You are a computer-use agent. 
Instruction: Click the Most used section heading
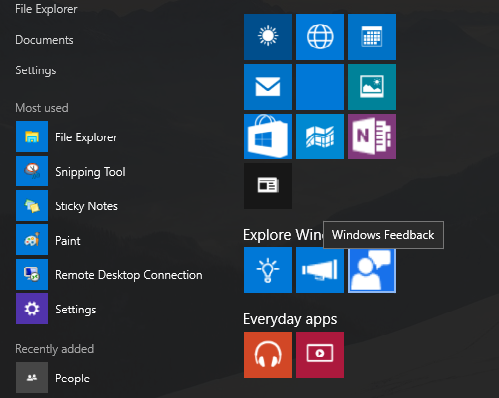tap(42, 108)
